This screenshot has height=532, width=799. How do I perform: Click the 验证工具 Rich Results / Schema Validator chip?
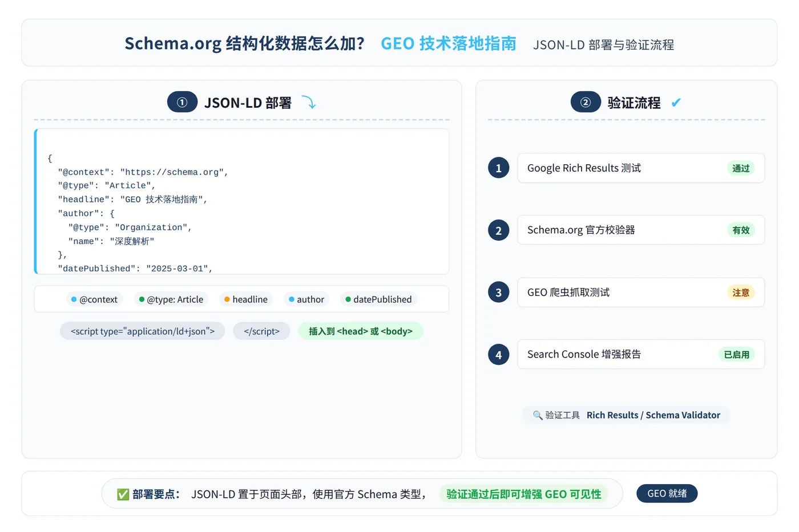coord(626,415)
